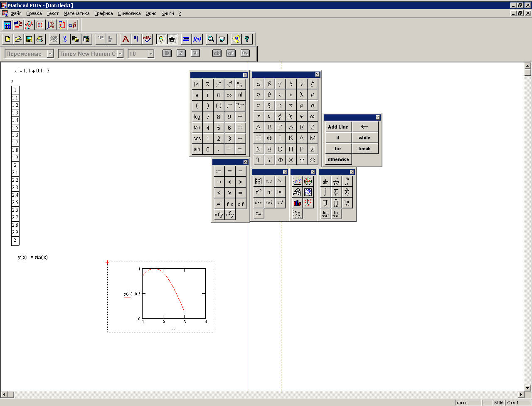532x406 pixels.
Task: Open context help with the question-arrow icon
Action: pos(236,39)
